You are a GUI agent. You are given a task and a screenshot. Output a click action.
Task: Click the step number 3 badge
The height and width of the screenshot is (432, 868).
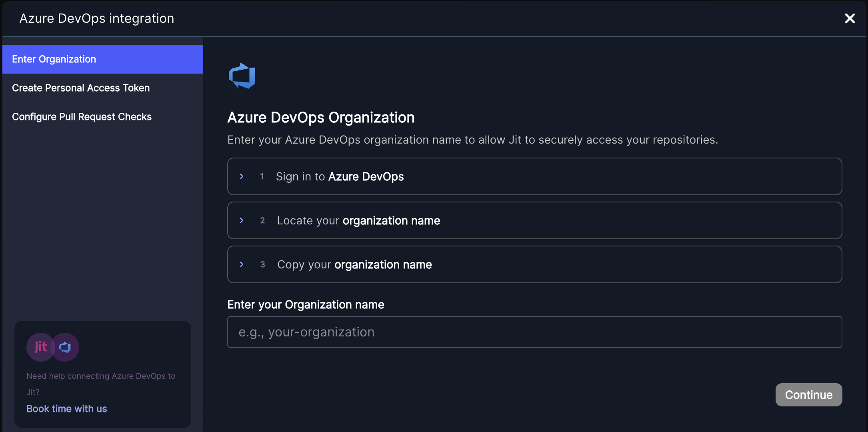click(262, 264)
